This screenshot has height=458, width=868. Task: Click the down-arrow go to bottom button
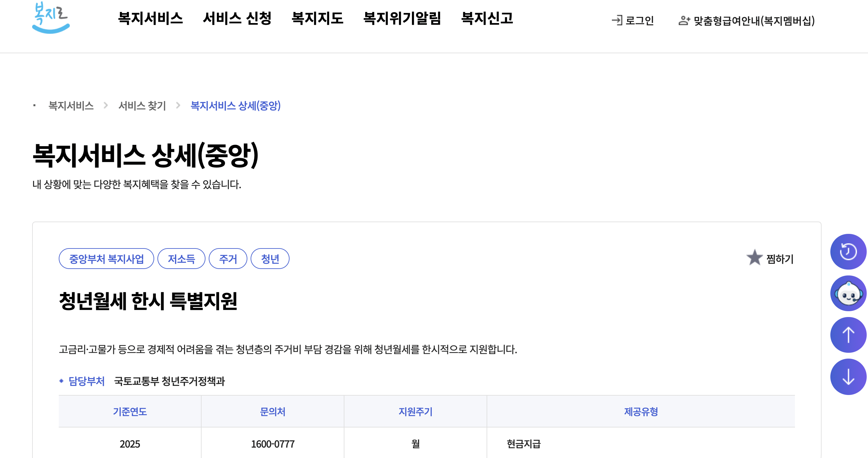click(848, 377)
